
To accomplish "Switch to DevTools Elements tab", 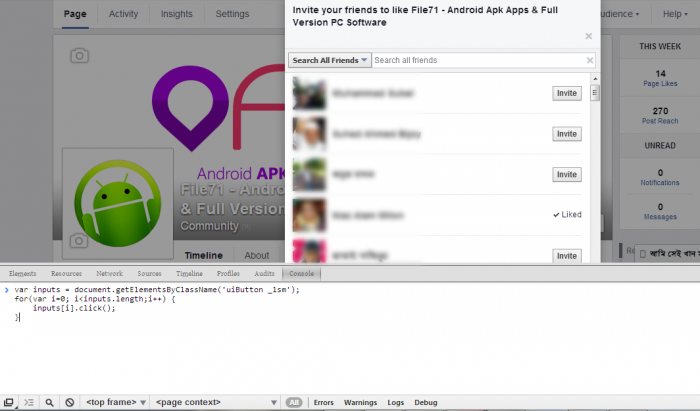I will [22, 274].
